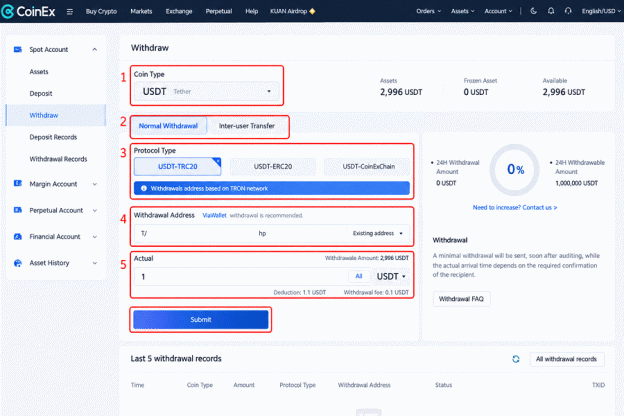Expand the Account dropdown
Viewport: 624px width, 416px height.
coord(498,11)
